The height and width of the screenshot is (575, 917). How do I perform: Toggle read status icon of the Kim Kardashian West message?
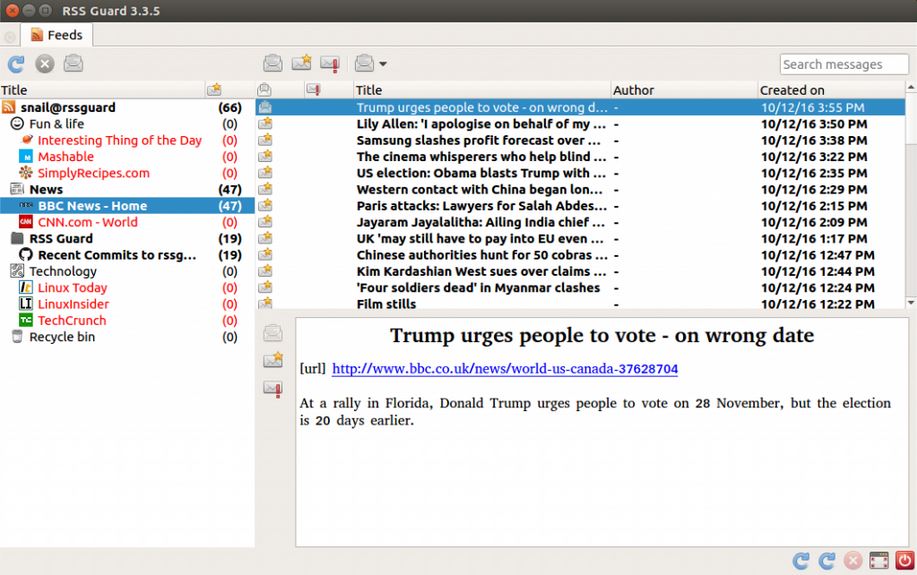(x=266, y=271)
